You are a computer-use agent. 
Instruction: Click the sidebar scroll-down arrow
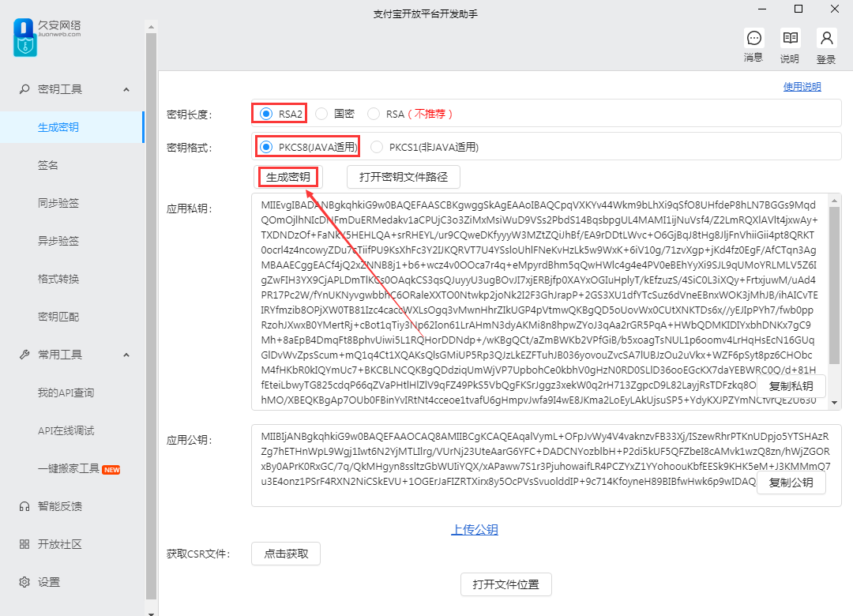151,613
